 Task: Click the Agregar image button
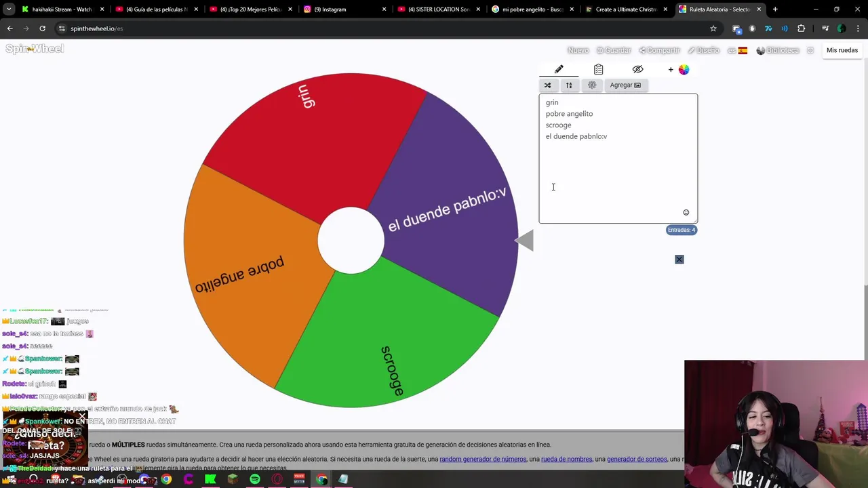point(625,85)
